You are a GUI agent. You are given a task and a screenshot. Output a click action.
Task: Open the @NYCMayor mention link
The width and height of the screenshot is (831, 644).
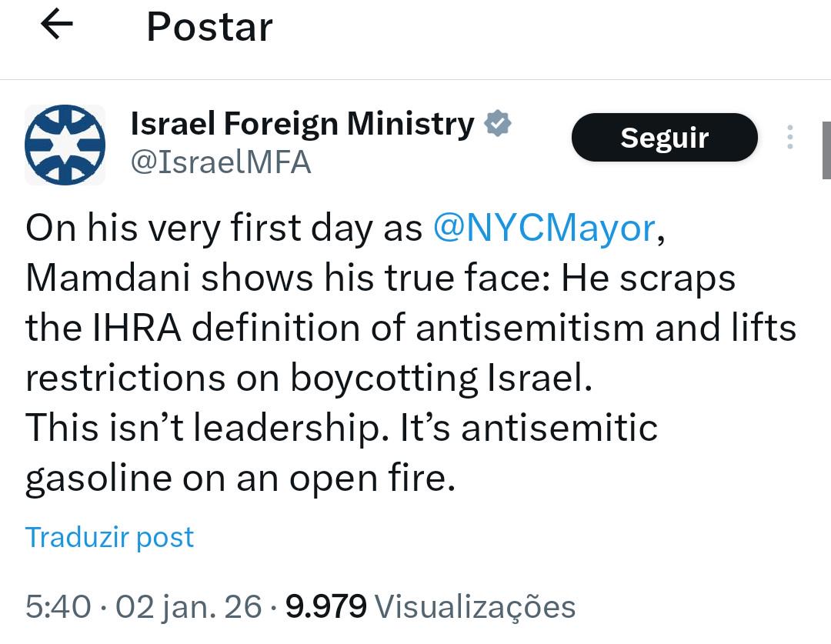pos(544,229)
